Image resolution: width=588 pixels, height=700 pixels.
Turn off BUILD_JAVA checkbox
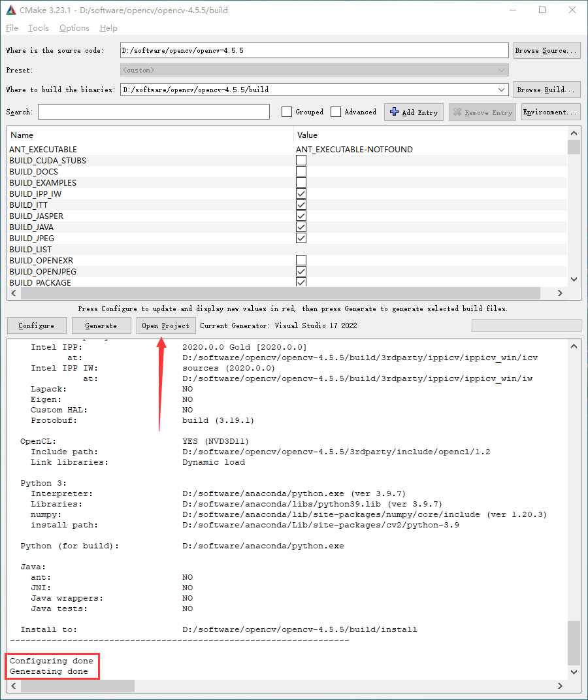point(301,227)
